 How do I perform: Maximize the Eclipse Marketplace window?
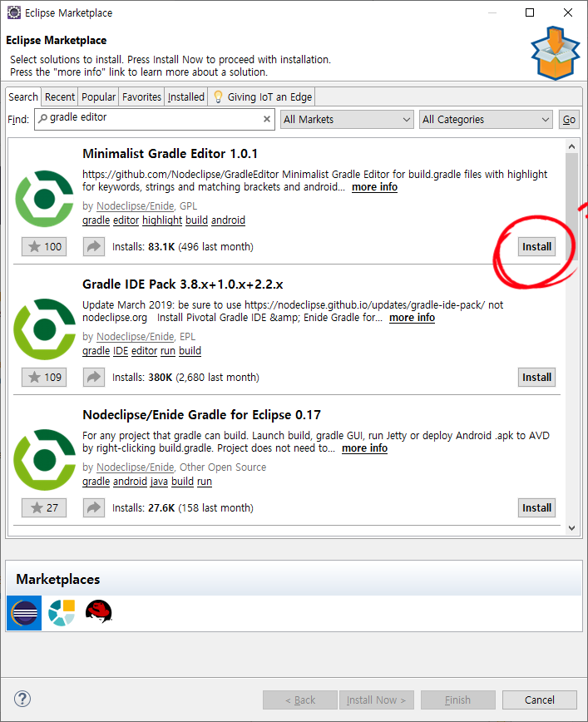(530, 12)
